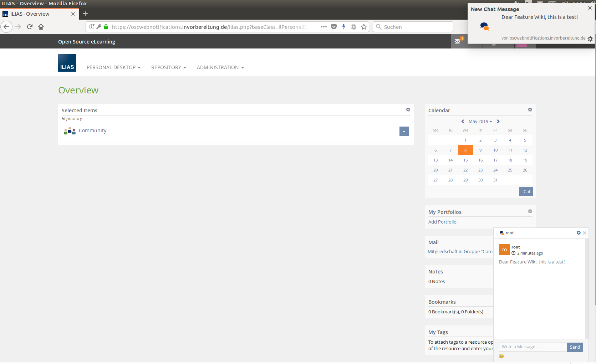The width and height of the screenshot is (596, 364).
Task: Focus the Write a Message field
Action: tap(533, 347)
